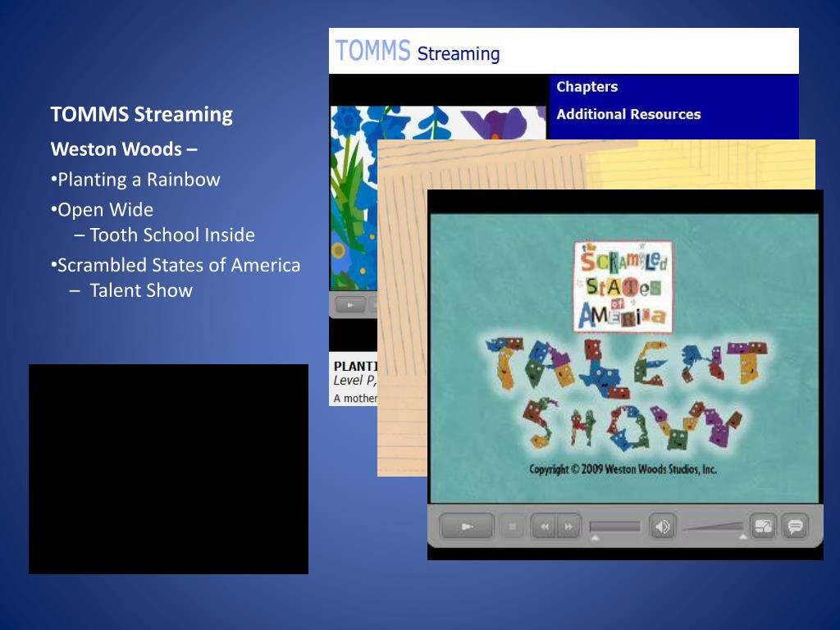Screen dimensions: 840x630
Task: Click the 'A mother' description text
Action: pyautogui.click(x=355, y=398)
